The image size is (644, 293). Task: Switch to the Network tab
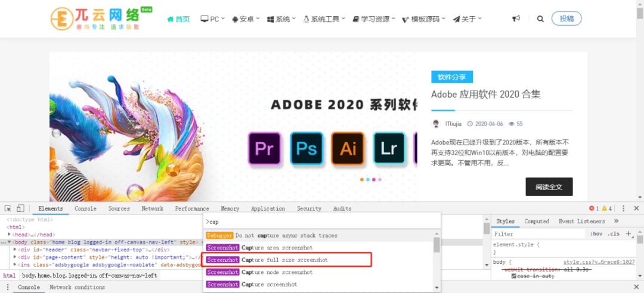point(153,208)
